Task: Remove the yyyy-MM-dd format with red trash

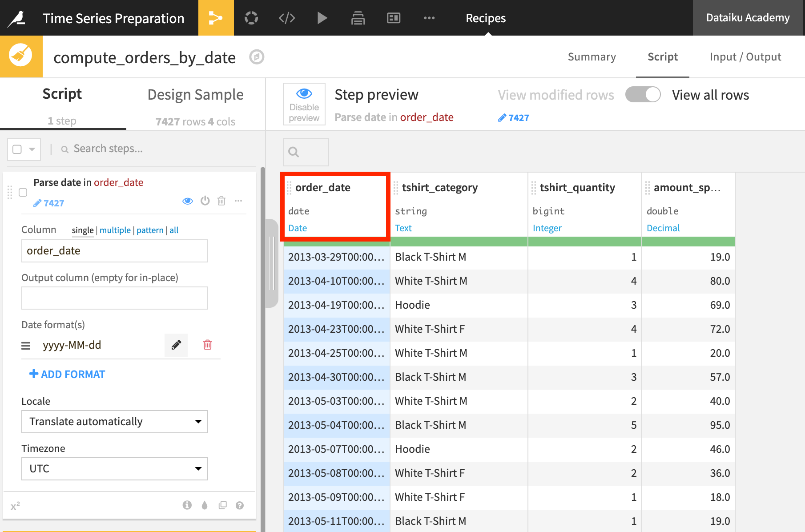Action: (207, 345)
